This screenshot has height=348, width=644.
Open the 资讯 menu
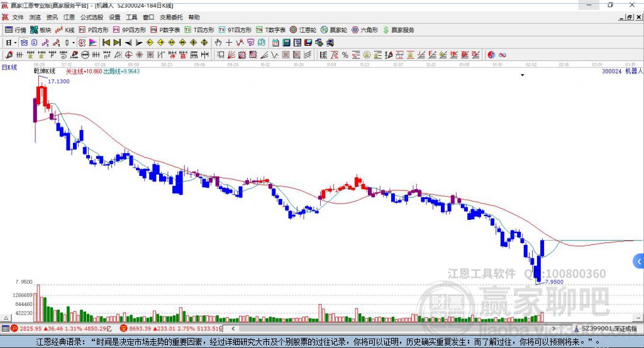pos(52,17)
